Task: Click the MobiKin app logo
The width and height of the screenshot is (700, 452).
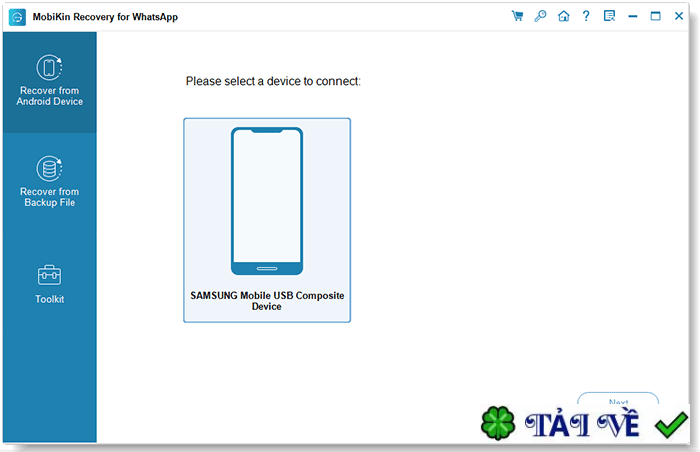Action: point(17,17)
